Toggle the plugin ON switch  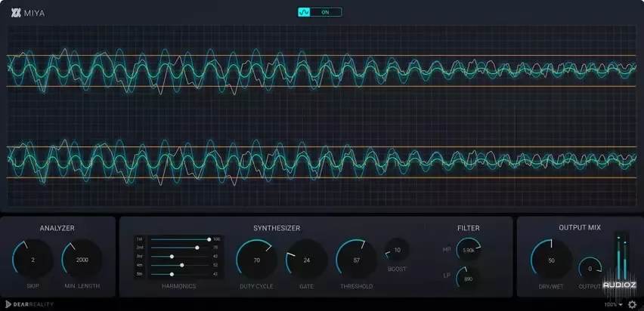(320, 12)
